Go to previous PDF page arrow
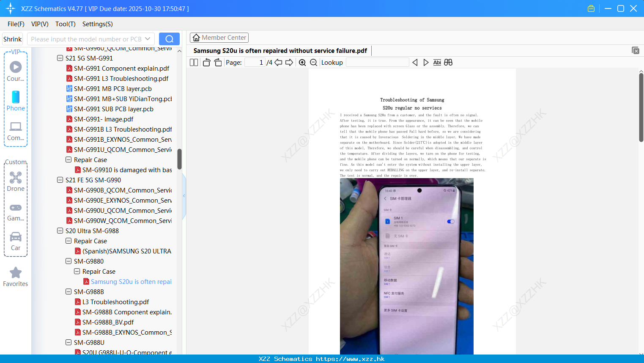Viewport: 644px width, 363px height. [278, 62]
